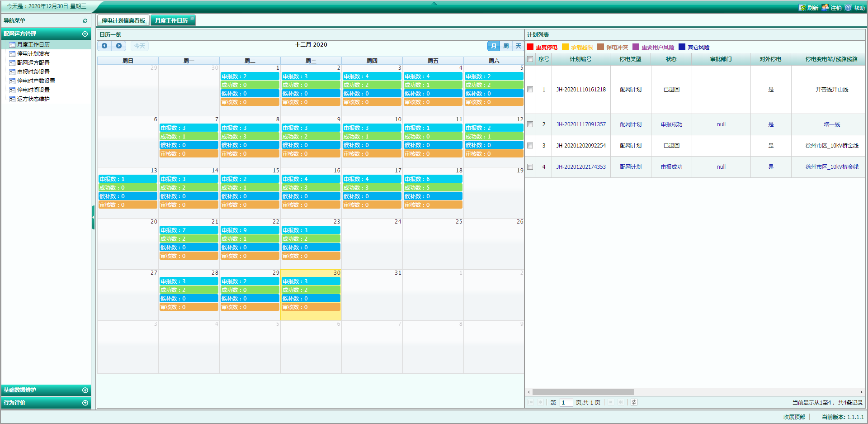868x424 pixels.
Task: Close the 月度工作日历 tab
Action: point(192,18)
